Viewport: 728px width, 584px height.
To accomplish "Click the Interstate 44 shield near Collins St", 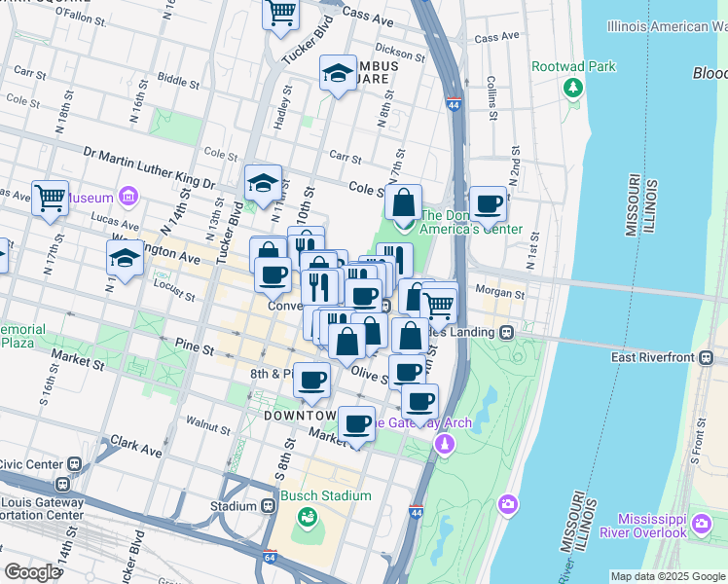I will click(x=455, y=104).
